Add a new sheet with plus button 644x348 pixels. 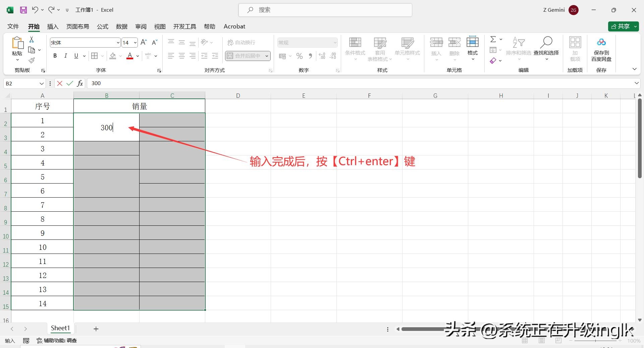pos(96,329)
